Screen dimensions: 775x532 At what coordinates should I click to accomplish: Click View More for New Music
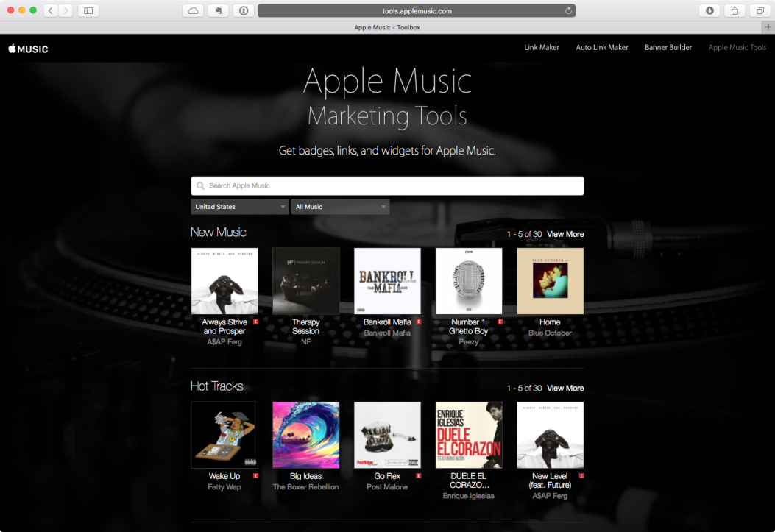565,234
